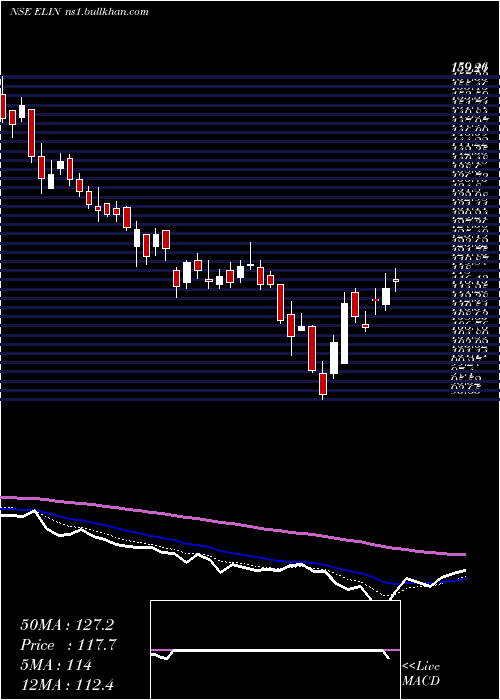Click the '12MA : 112.4' label

coord(69,685)
